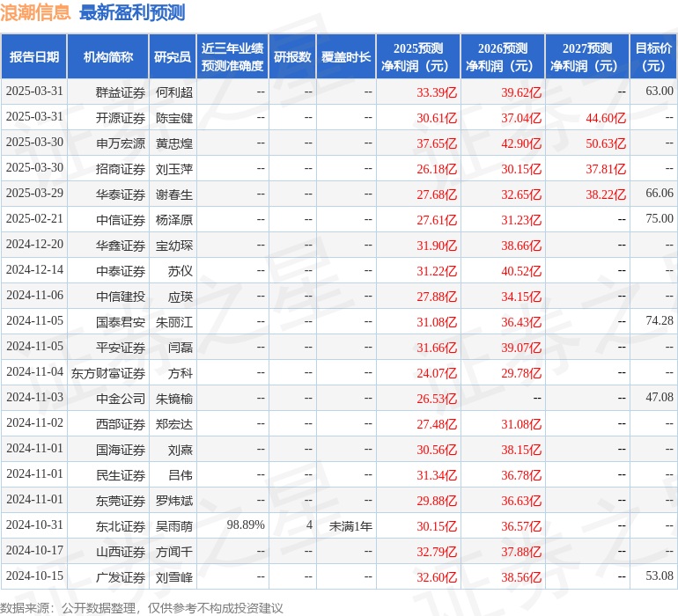Click the 66.06 target price
678x616 pixels.
[660, 193]
